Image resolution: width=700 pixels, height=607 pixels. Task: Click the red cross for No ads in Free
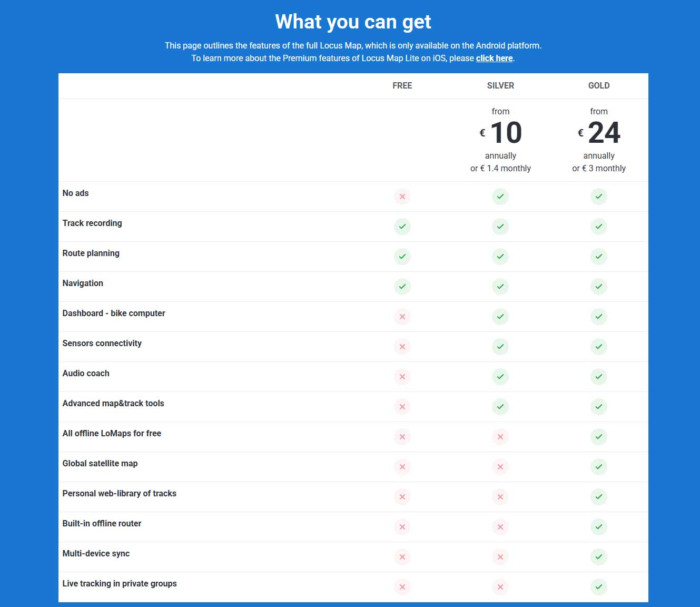point(402,197)
